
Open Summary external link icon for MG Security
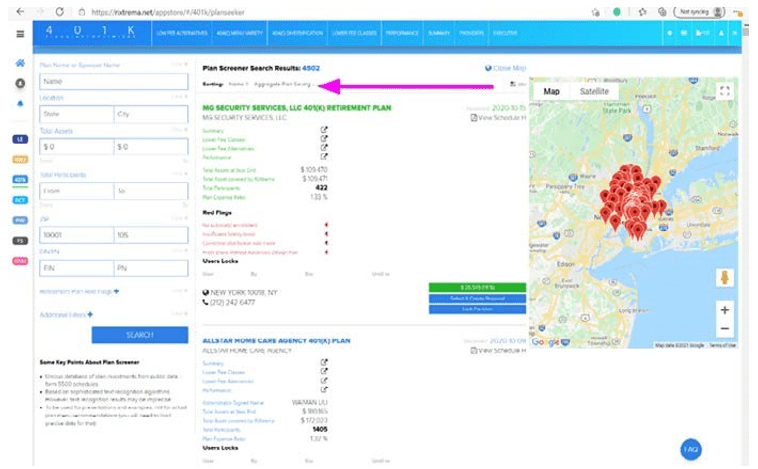pos(323,131)
